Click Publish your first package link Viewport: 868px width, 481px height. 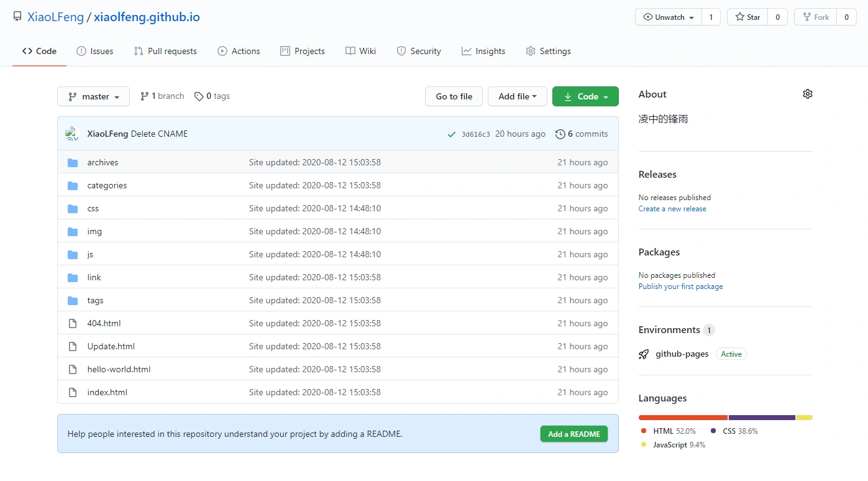pos(681,286)
